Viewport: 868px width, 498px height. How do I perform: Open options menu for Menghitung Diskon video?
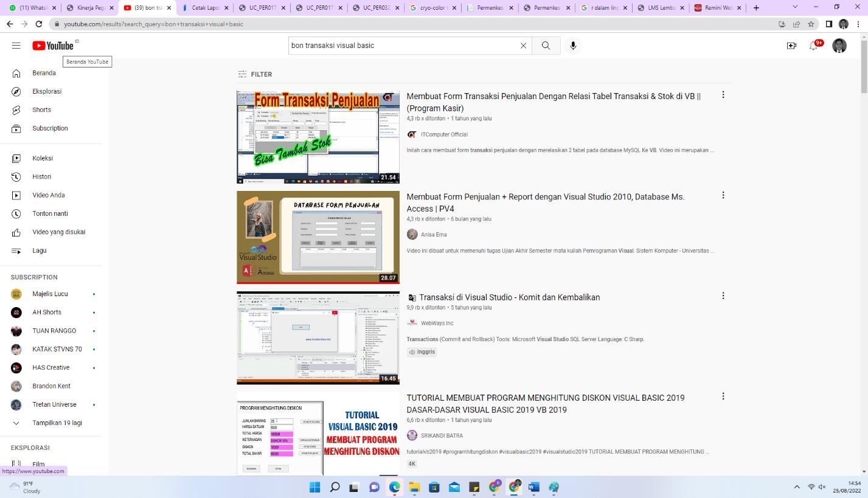(723, 396)
